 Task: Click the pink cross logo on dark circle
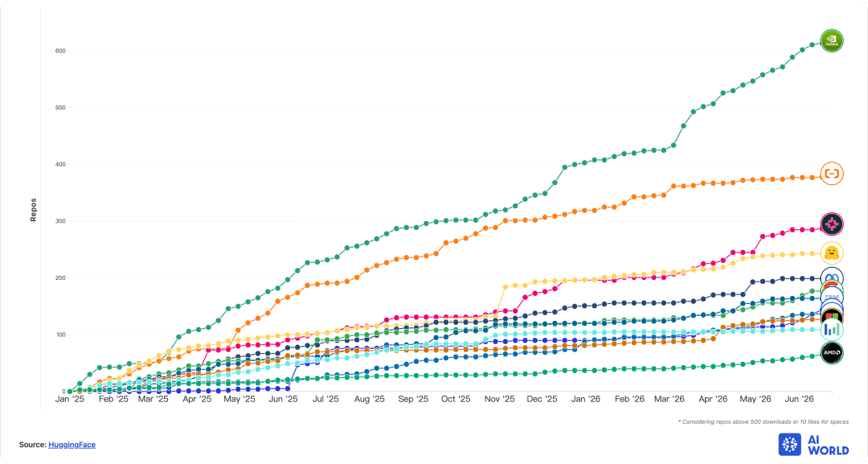(x=832, y=224)
